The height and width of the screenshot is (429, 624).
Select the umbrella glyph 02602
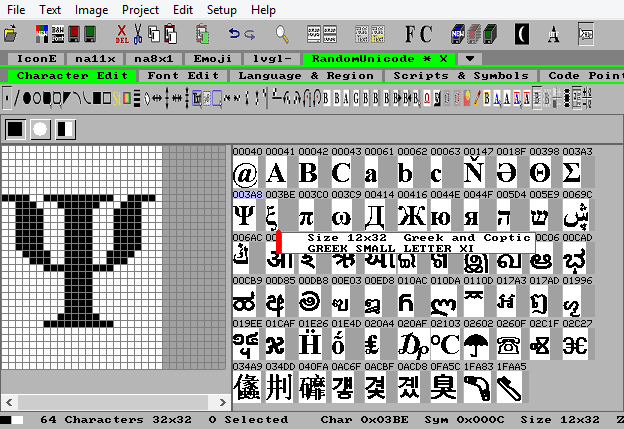[x=476, y=344]
